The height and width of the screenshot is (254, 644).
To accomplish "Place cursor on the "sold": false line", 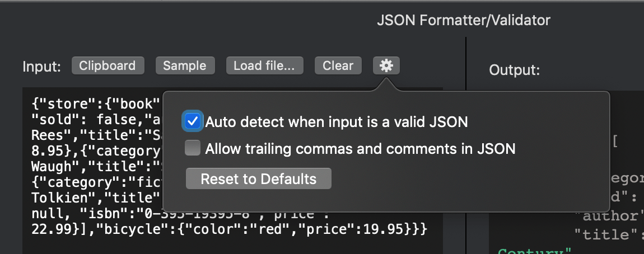I will click(97, 120).
